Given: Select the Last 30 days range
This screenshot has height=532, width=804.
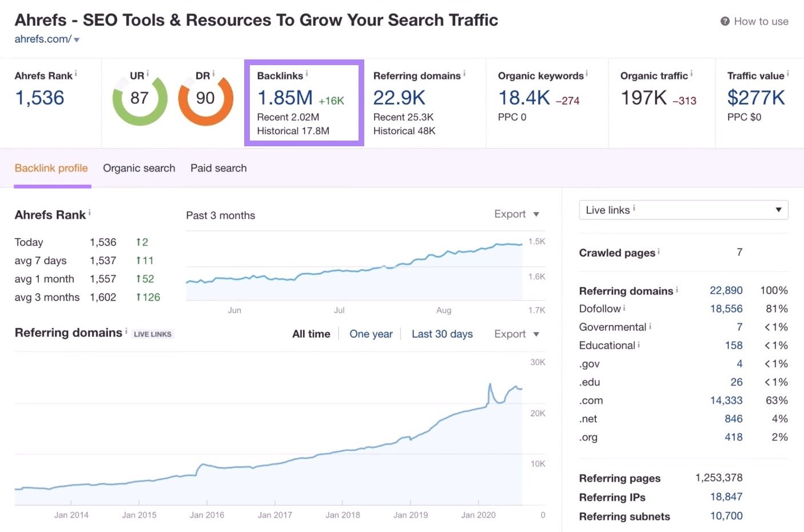Looking at the screenshot, I should (x=442, y=334).
